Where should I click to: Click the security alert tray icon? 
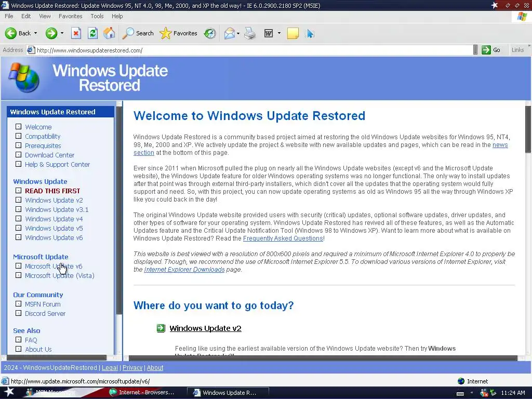pos(484,393)
